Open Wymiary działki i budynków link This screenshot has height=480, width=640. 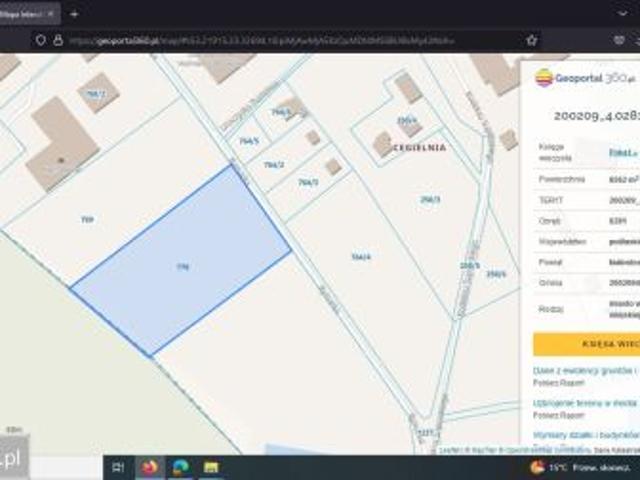586,435
